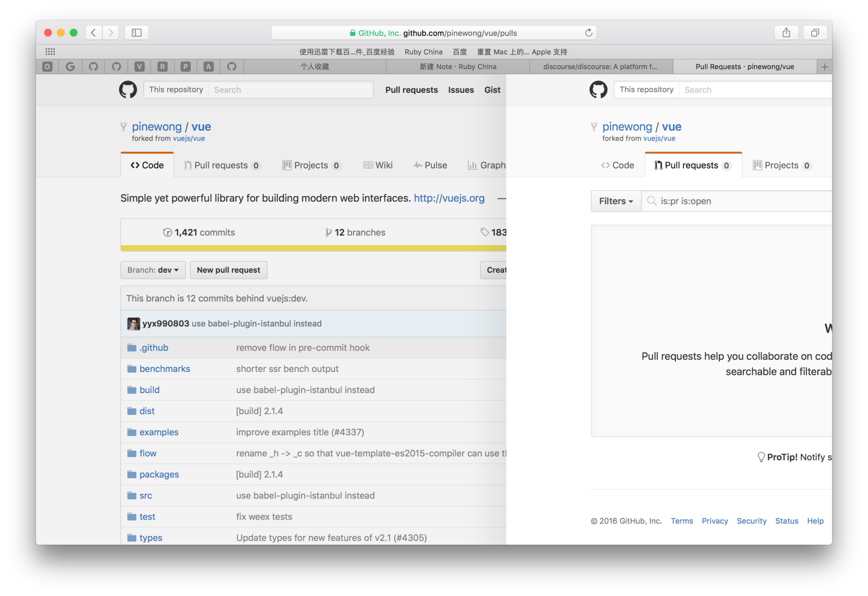
Task: Click the language color bar
Action: pyautogui.click(x=313, y=248)
